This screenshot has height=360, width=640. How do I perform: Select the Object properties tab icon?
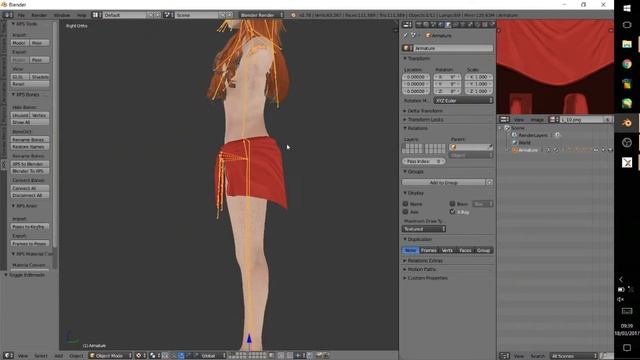448,25
